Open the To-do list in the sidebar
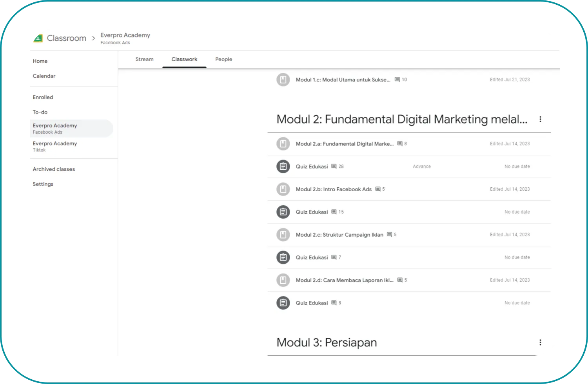Screen dimensions: 588x384 40,112
